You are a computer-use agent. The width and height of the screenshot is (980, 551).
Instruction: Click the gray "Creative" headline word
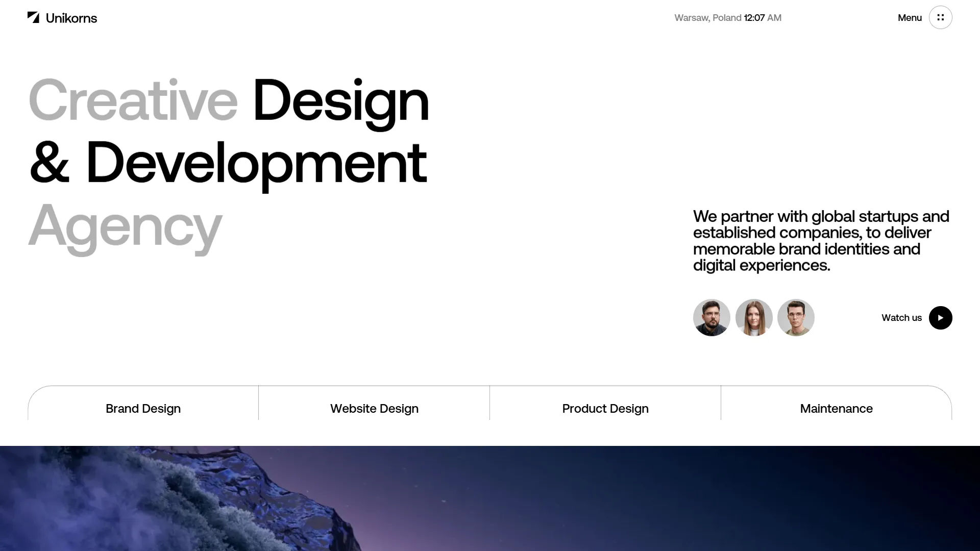133,101
